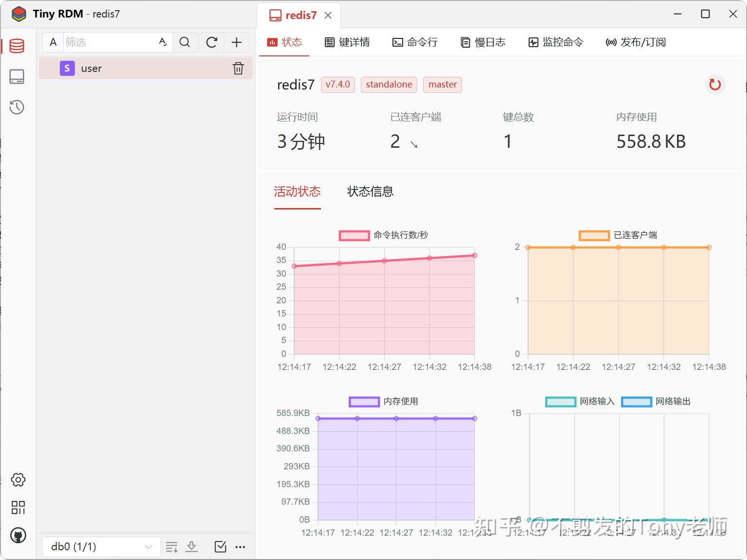Click the standalone mode badge
747x560 pixels.
[389, 85]
